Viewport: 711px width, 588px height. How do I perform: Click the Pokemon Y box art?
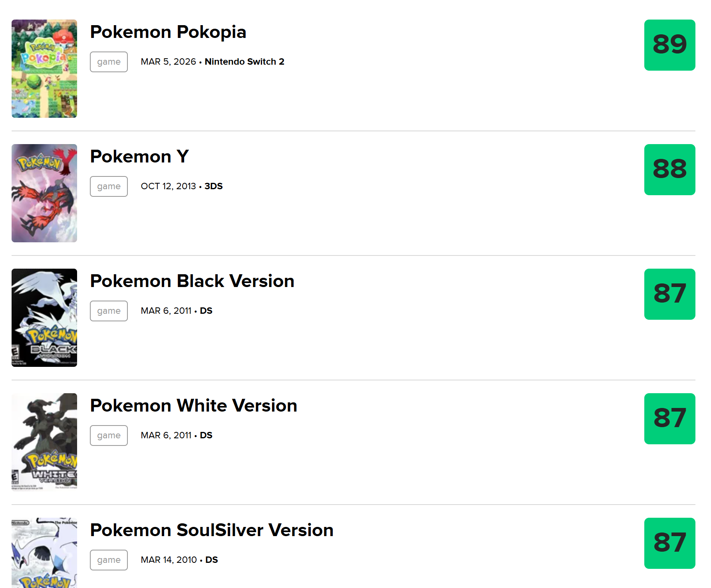[44, 193]
